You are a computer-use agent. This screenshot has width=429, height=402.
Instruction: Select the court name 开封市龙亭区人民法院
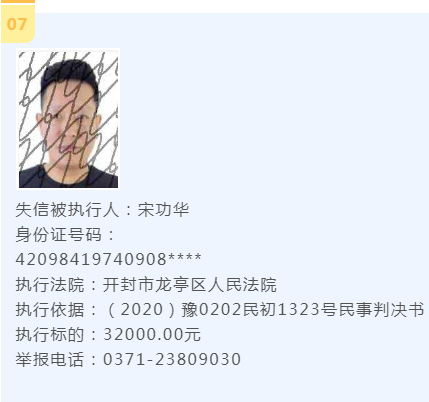[x=190, y=284]
